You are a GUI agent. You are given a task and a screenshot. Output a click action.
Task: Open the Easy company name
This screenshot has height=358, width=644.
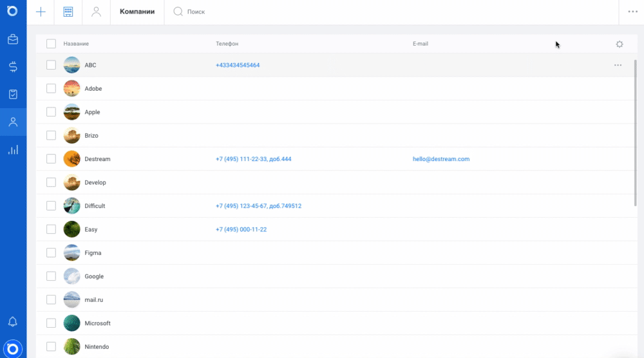(x=91, y=229)
